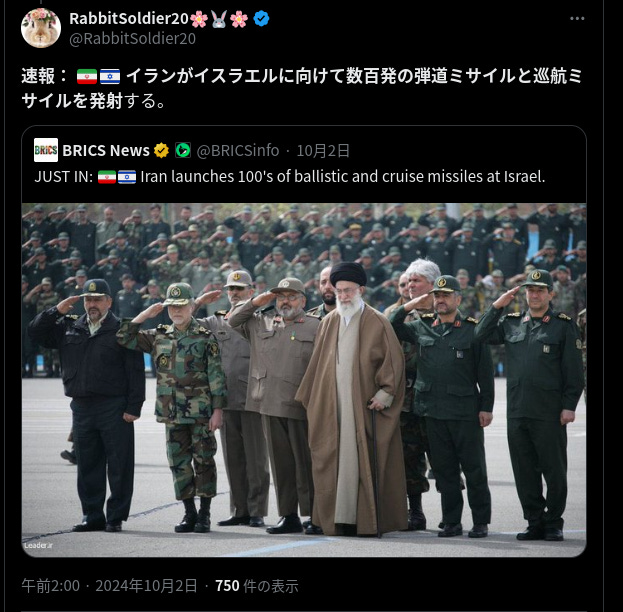This screenshot has height=612, width=623.
Task: Click the Japanese tweet text starting 速報
Action: 302,88
